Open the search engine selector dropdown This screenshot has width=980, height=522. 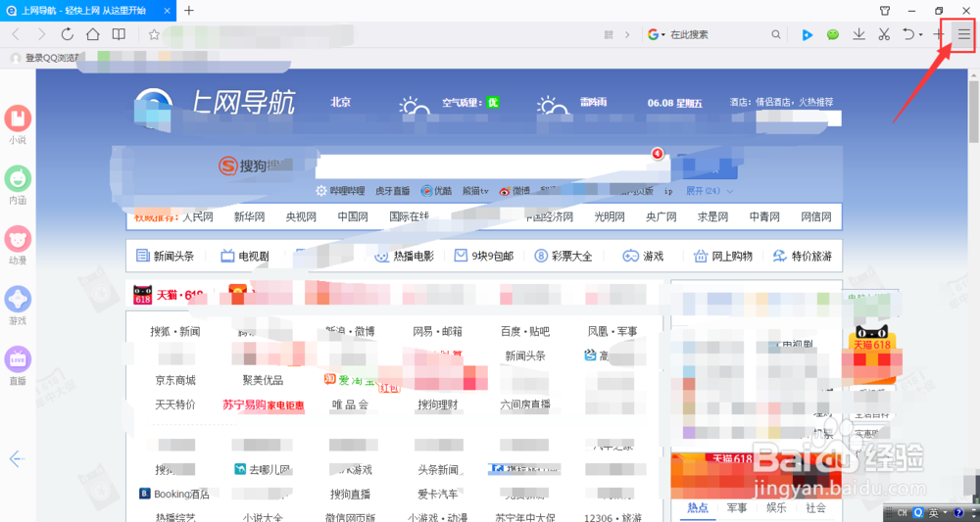(x=657, y=35)
